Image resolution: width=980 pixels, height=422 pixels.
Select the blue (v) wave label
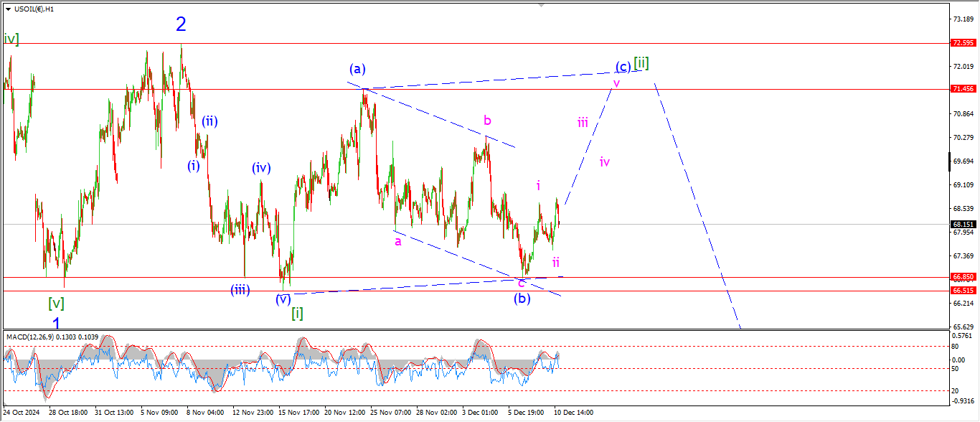pyautogui.click(x=283, y=299)
